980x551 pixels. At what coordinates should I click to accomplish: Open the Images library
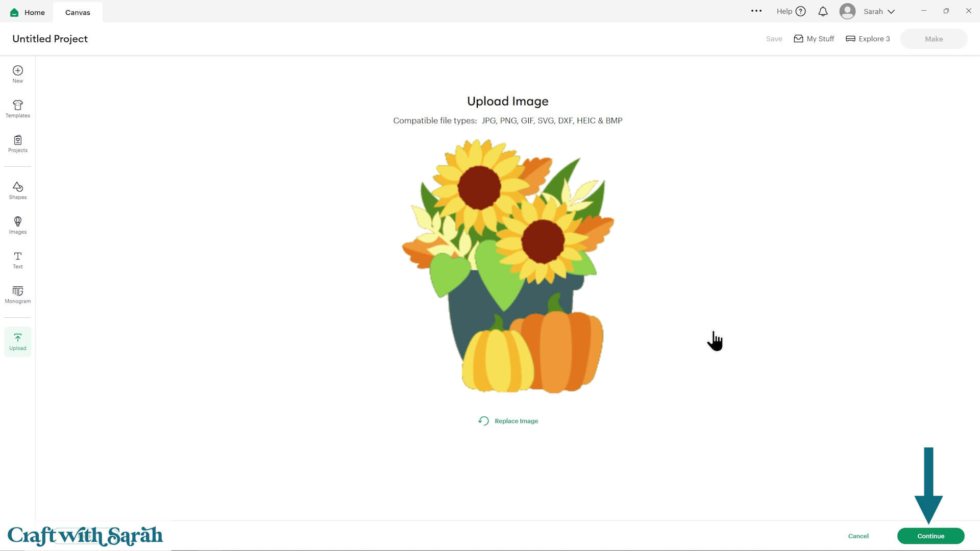[x=18, y=225]
